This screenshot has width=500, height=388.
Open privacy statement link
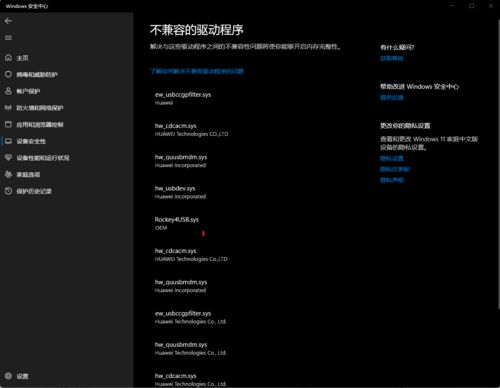coord(392,180)
